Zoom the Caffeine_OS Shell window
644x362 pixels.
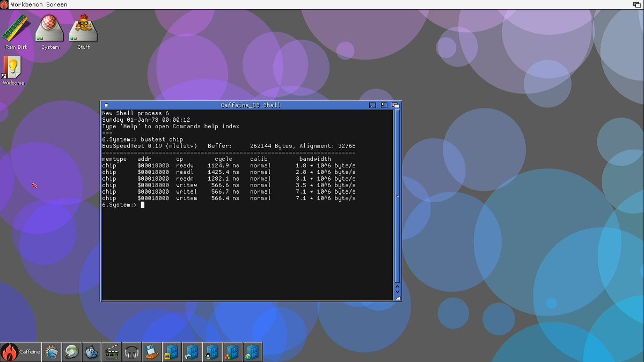[384, 105]
